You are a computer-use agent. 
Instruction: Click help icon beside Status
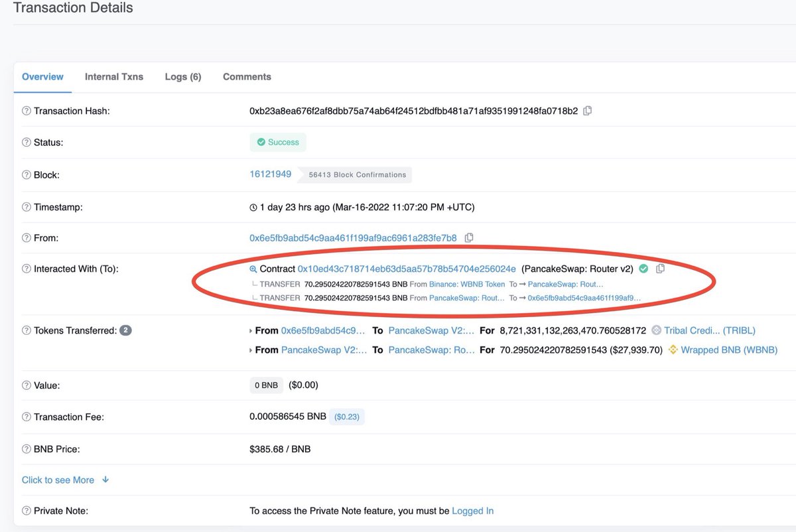click(27, 143)
